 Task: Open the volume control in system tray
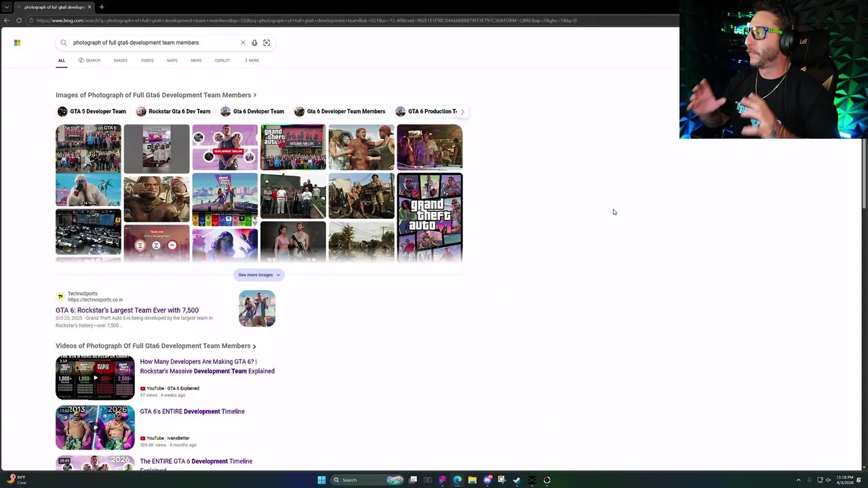[828, 480]
